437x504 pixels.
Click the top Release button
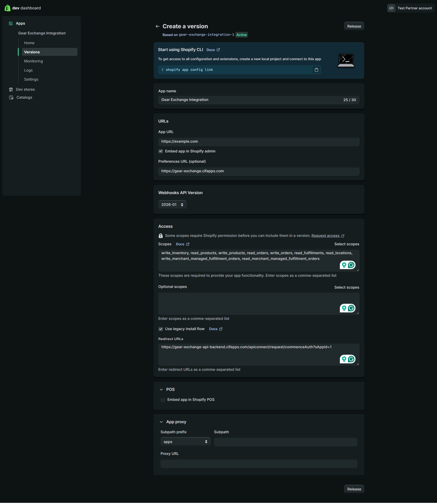[x=354, y=26]
